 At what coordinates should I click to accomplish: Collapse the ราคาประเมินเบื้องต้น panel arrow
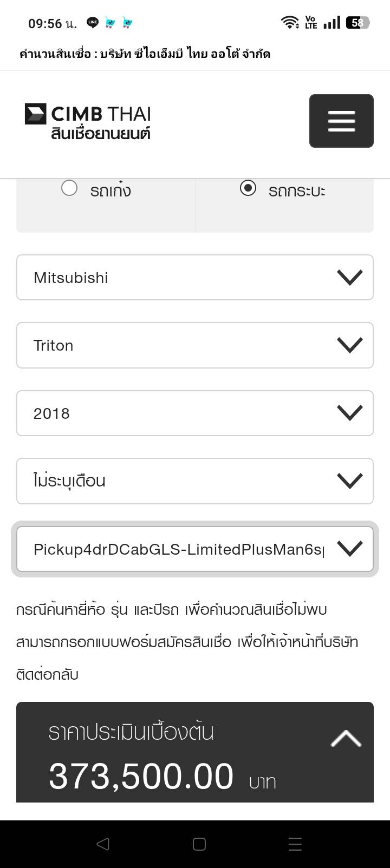[x=346, y=739]
